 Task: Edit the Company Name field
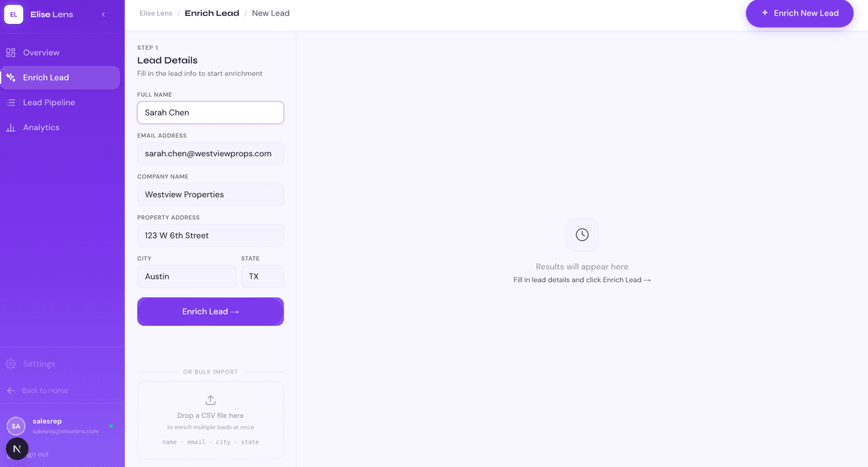210,194
